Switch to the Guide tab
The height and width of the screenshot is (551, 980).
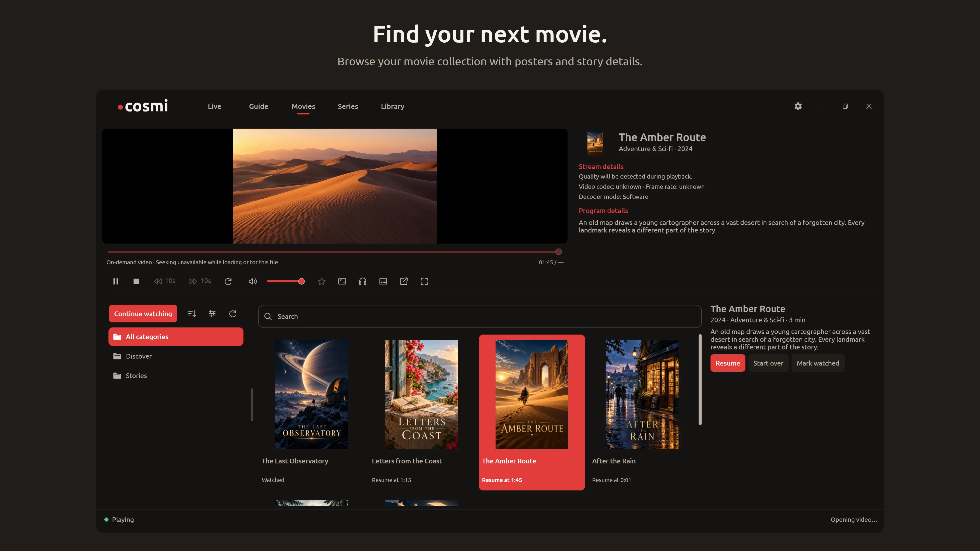coord(259,106)
